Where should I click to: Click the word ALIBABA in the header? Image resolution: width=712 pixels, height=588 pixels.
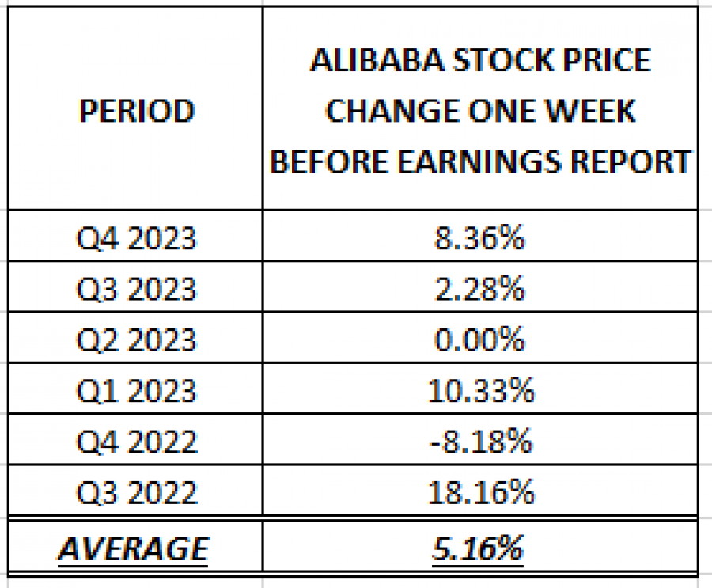[377, 60]
